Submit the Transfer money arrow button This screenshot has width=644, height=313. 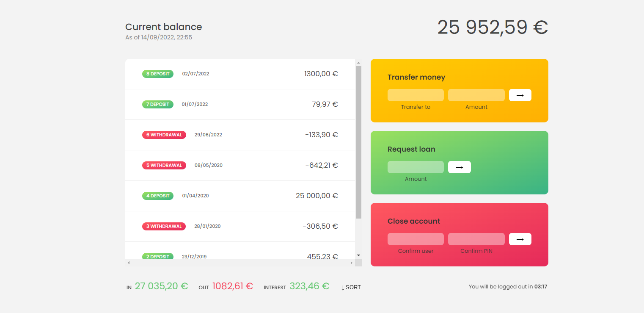[x=520, y=95]
